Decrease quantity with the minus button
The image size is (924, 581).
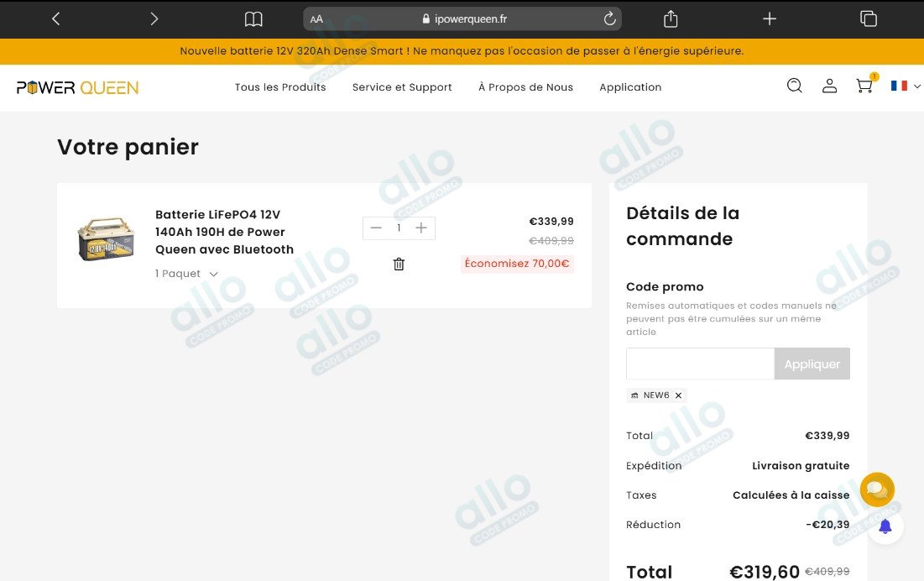pyautogui.click(x=376, y=228)
